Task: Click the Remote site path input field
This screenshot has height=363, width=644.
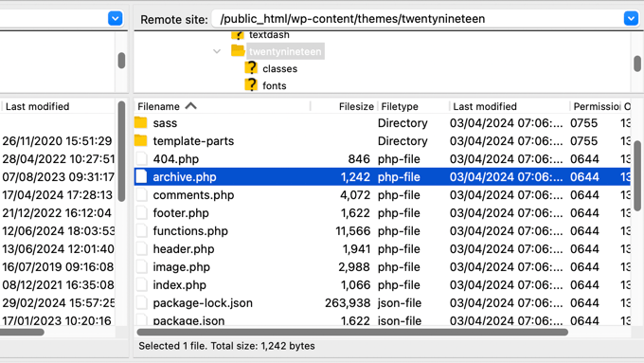Action: [x=417, y=19]
